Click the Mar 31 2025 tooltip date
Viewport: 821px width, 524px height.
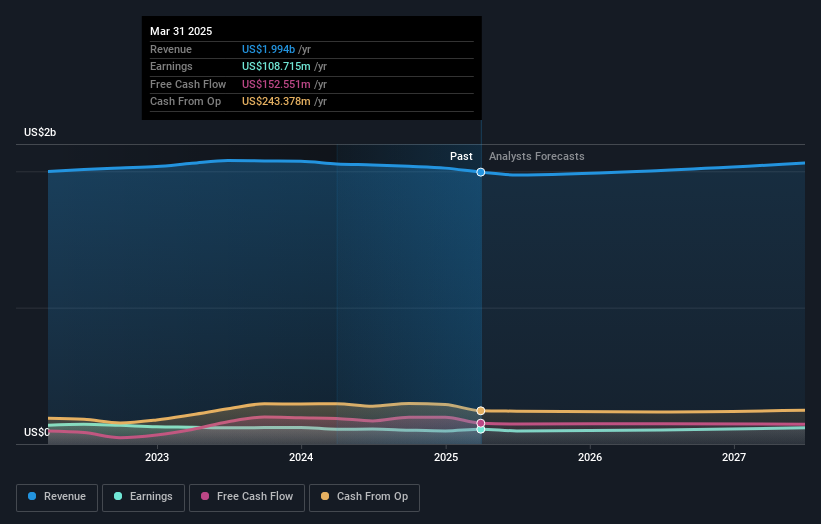point(181,31)
